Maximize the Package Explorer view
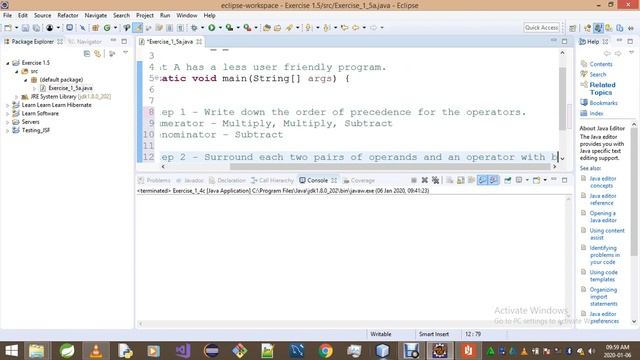 pos(124,41)
